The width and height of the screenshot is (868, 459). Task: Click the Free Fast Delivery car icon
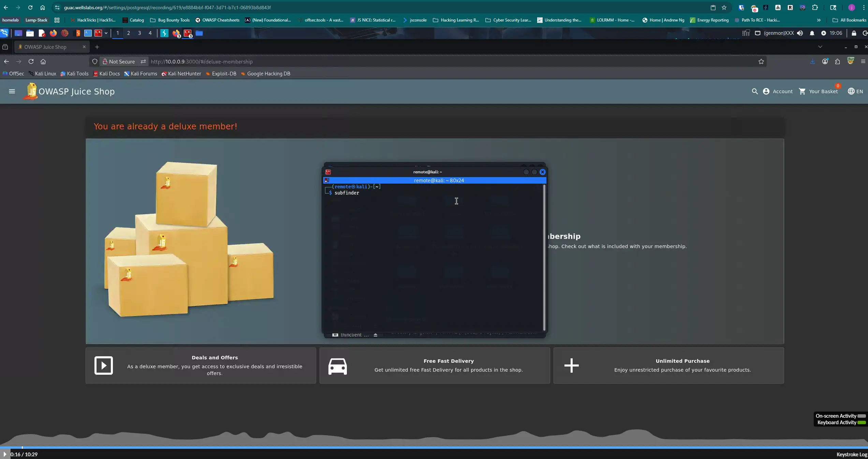[x=338, y=366]
